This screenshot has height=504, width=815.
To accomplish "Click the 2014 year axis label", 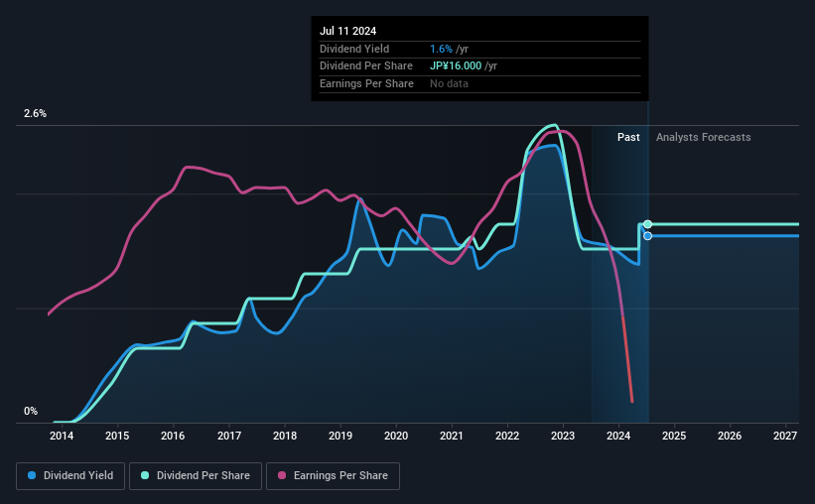I will (x=62, y=436).
